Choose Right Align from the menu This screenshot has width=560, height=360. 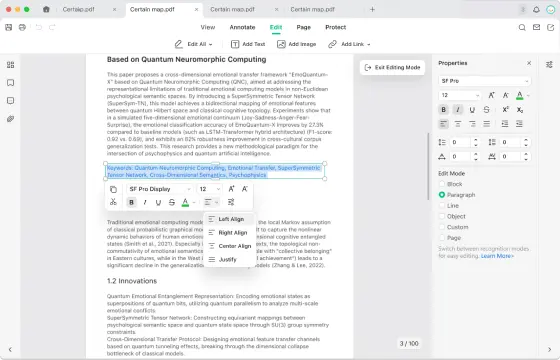[230, 232]
